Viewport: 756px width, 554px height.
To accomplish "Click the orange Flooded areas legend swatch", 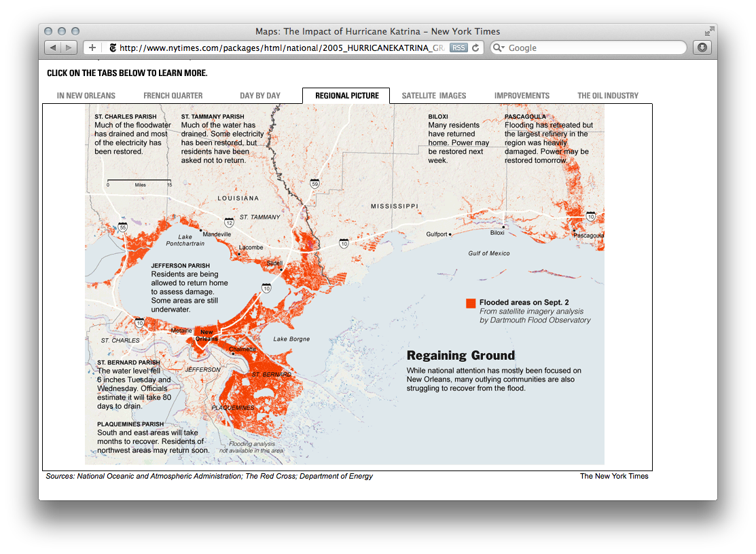I will click(471, 303).
